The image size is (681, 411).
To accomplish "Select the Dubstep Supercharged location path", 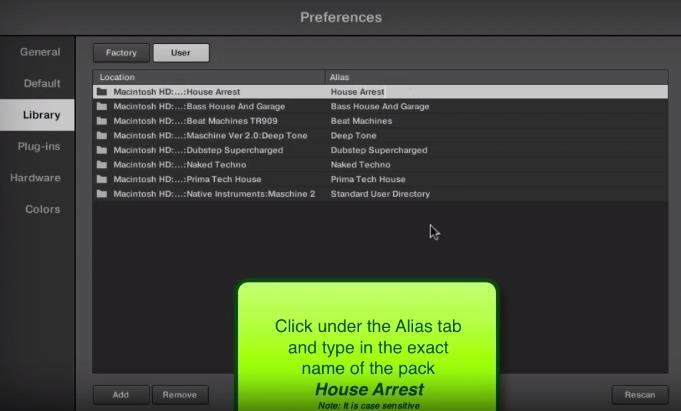I will coord(198,150).
